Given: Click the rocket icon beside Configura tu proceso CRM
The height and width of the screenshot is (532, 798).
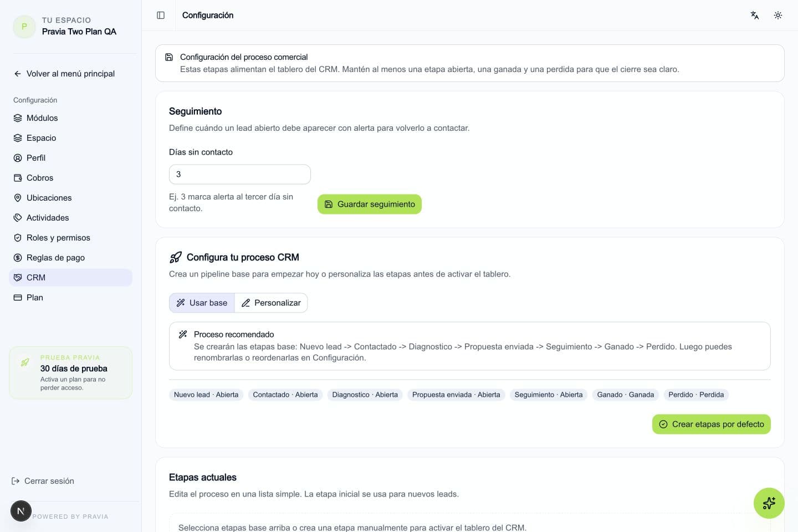Looking at the screenshot, I should (176, 257).
